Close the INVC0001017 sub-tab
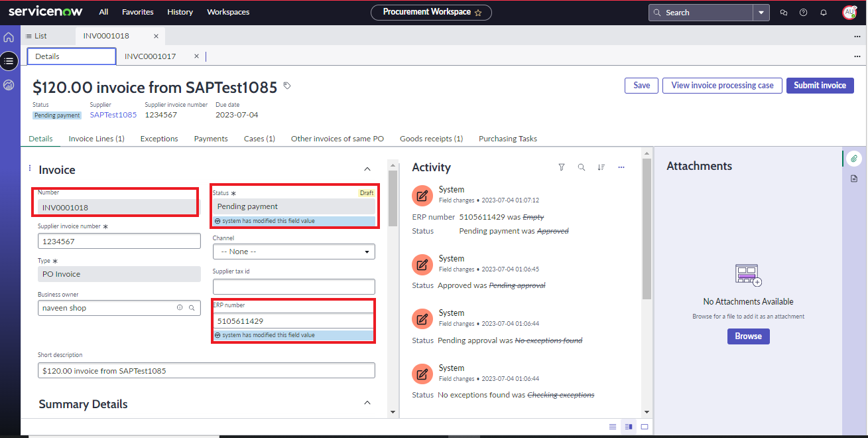Viewport: 868px width, 438px height. (196, 56)
